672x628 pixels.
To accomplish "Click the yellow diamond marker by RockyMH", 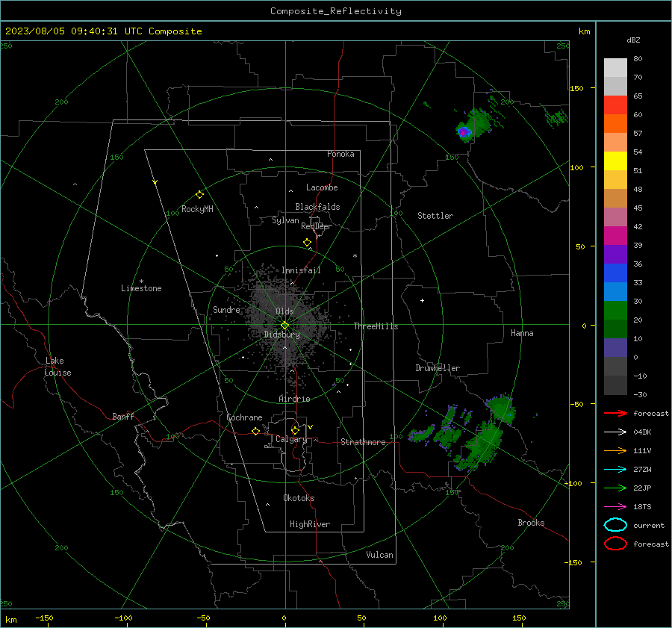I will click(199, 195).
